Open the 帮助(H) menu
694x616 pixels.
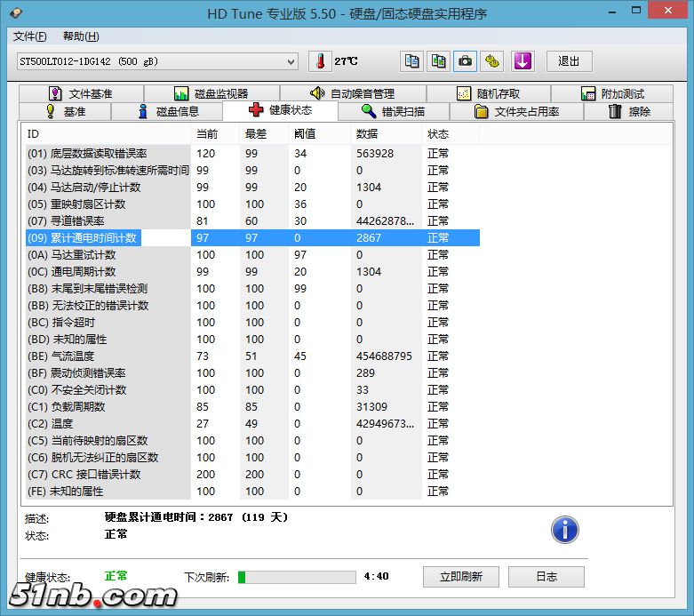(81, 36)
